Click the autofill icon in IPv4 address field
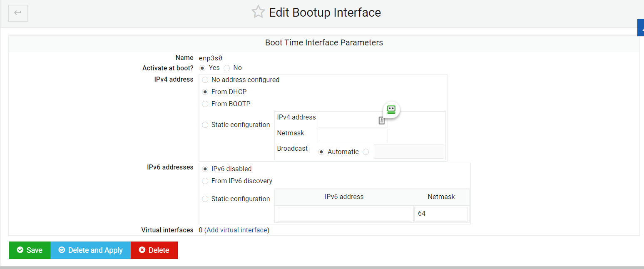 (x=382, y=120)
